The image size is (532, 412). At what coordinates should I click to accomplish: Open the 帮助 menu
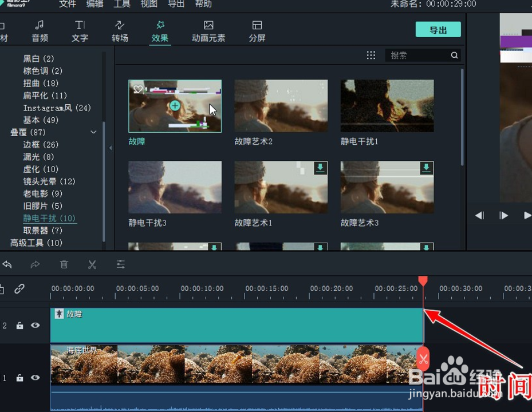(203, 4)
